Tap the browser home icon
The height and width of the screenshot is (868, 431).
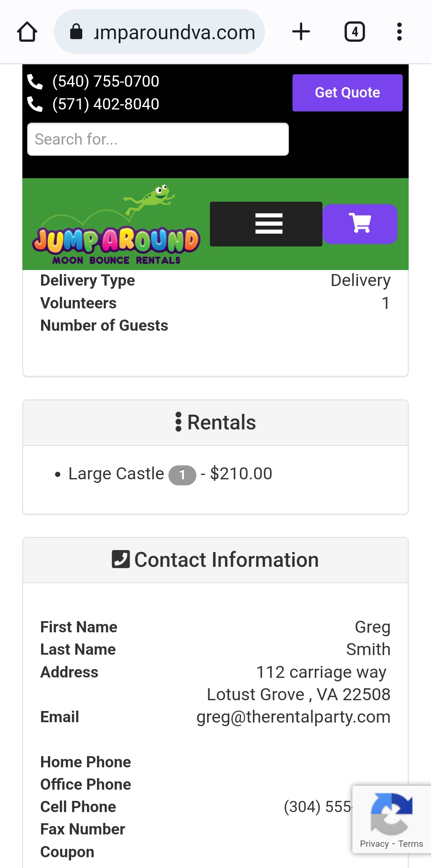(x=27, y=32)
